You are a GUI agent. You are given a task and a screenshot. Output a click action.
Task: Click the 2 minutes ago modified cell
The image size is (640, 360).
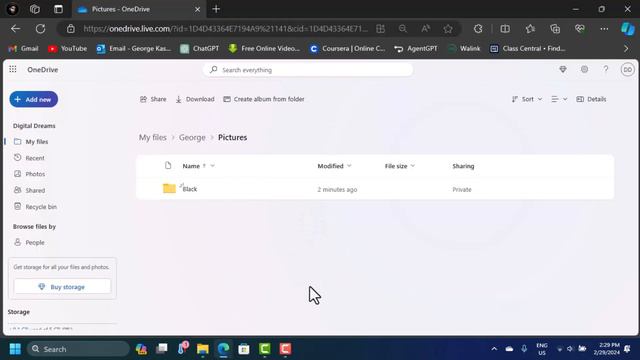[337, 189]
